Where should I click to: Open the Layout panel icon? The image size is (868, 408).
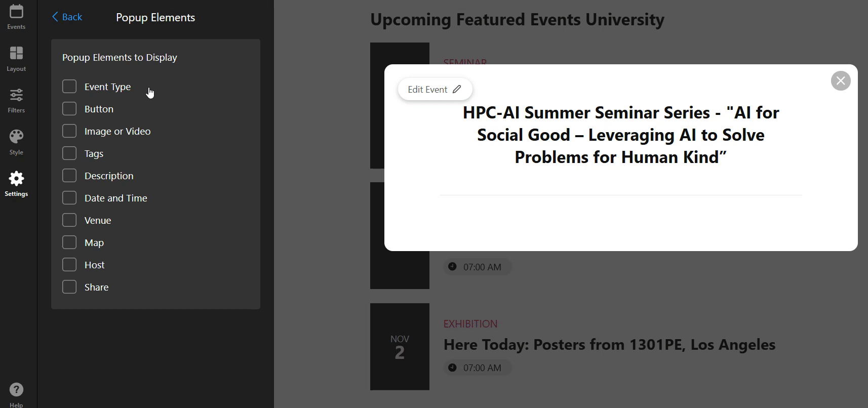click(x=16, y=54)
